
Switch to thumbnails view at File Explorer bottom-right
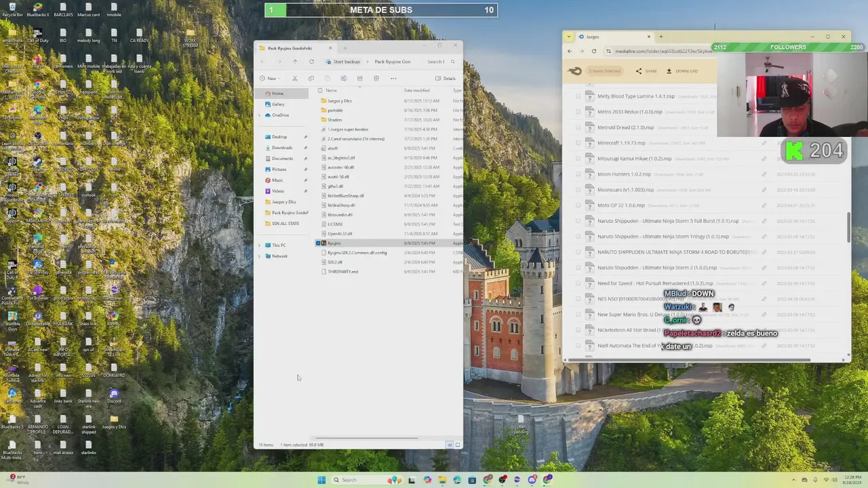[458, 445]
